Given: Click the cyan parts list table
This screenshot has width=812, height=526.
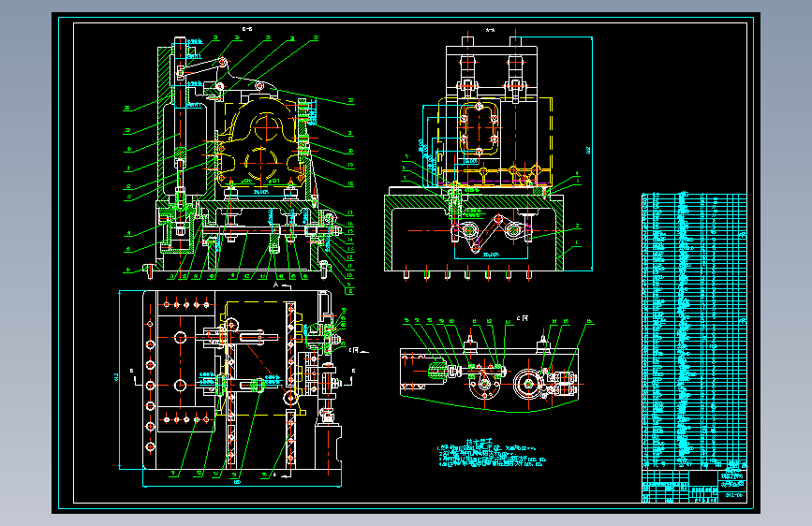Looking at the screenshot, I should tap(694, 331).
